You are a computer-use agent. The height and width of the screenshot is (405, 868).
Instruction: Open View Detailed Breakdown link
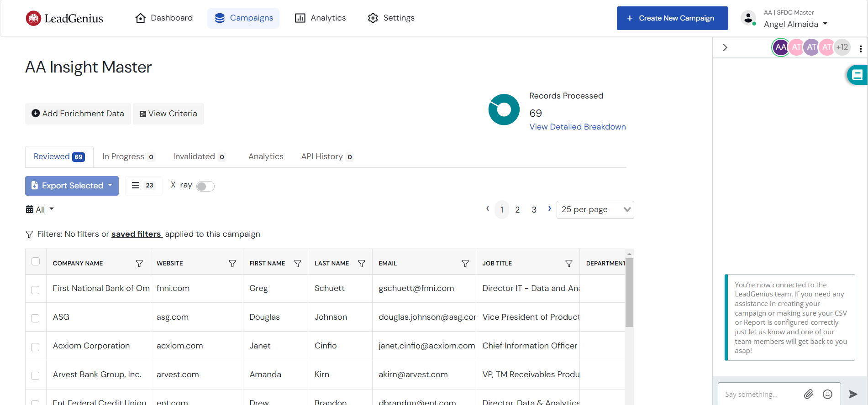(578, 127)
